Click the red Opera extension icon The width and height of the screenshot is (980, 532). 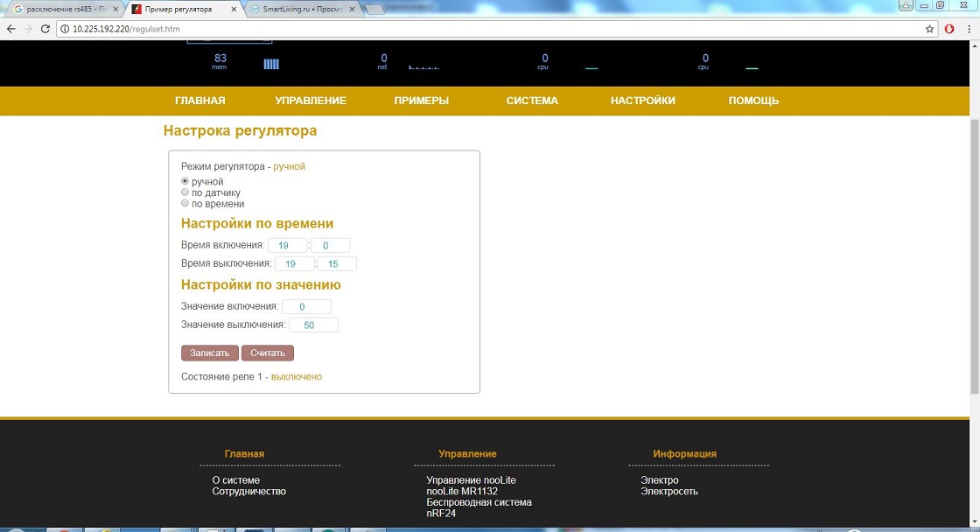(x=949, y=29)
